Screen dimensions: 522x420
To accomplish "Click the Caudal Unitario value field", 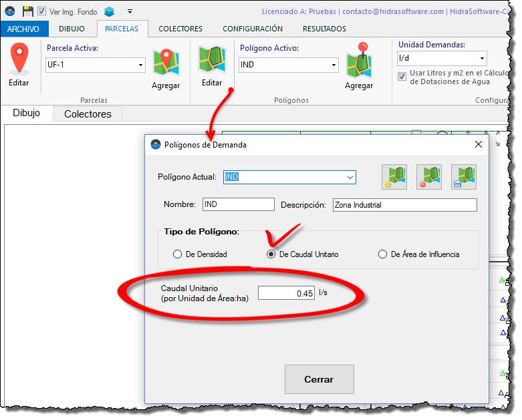I will pos(287,293).
